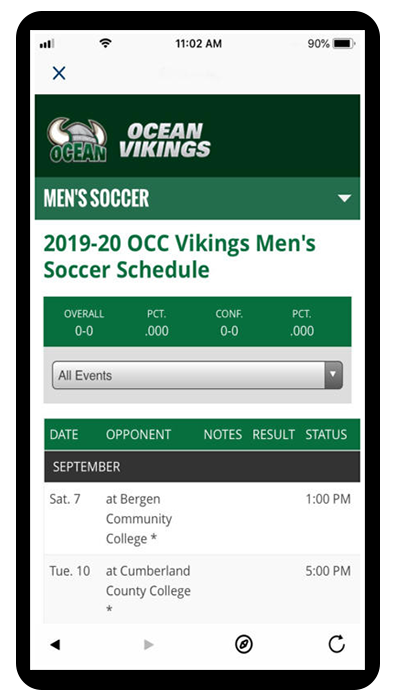Open the at Bergen Community College game
This screenshot has height=693, width=400.
pyautogui.click(x=139, y=518)
